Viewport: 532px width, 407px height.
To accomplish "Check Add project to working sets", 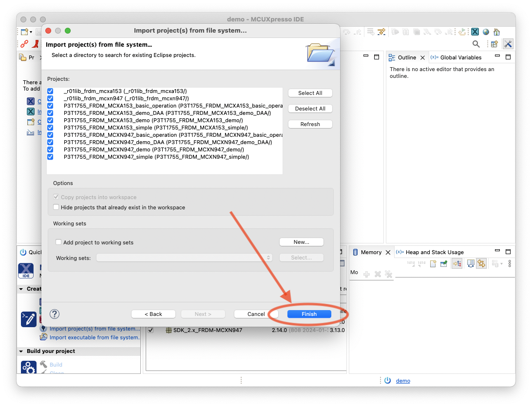I will click(x=58, y=242).
